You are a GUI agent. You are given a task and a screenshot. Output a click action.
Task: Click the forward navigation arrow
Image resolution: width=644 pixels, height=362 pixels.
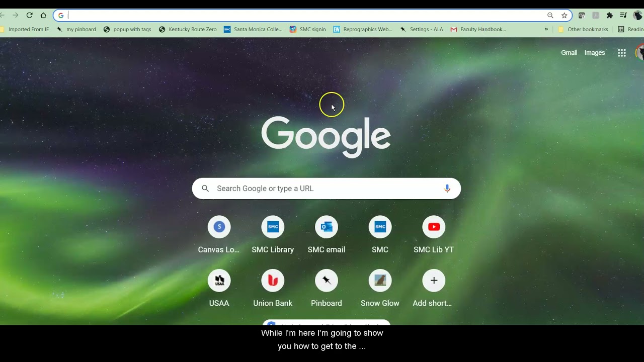15,16
